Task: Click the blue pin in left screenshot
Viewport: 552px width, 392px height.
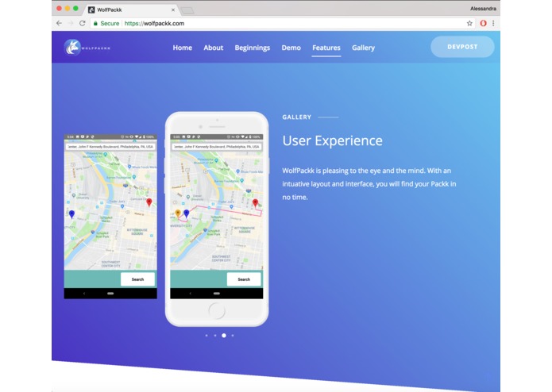Action: point(71,214)
